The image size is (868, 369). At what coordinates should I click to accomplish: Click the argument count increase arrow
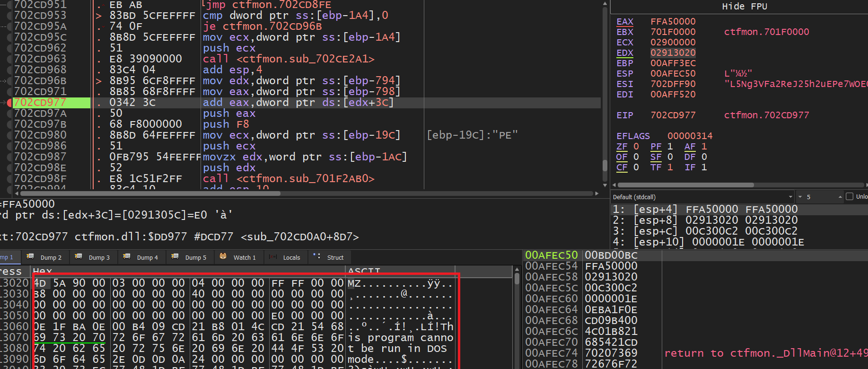coord(840,197)
